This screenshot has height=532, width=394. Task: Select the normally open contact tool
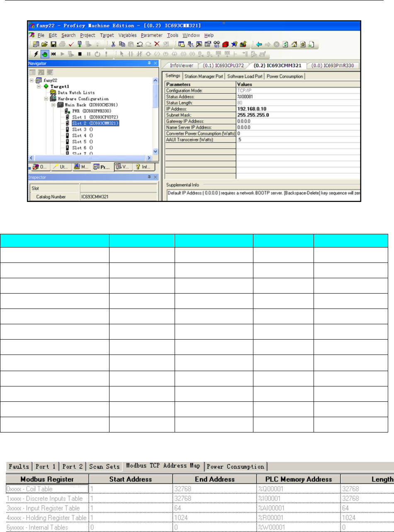[131, 54]
